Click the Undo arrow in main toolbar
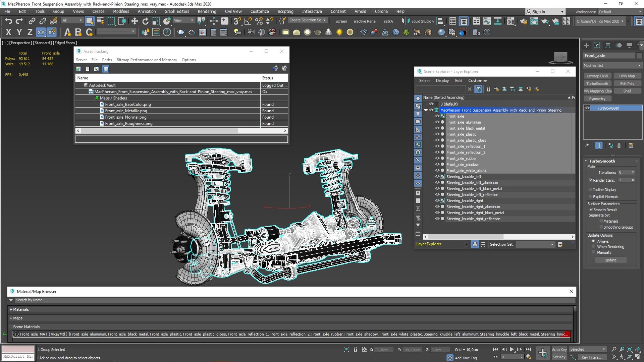644x362 pixels. click(9, 21)
